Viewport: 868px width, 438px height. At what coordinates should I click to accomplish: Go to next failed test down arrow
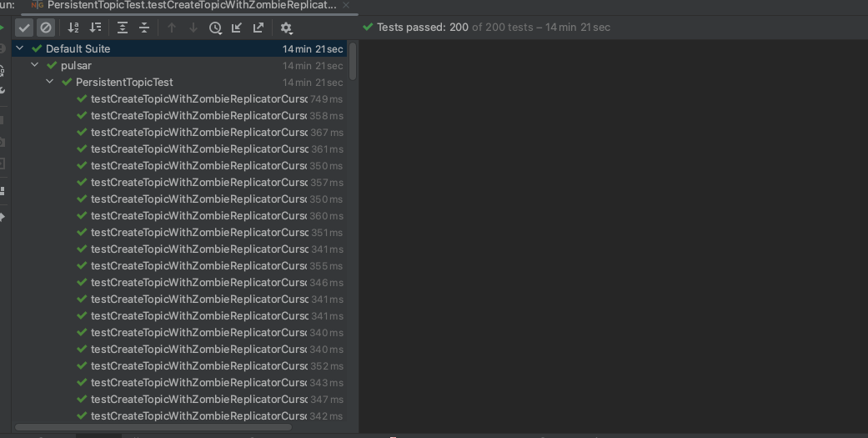(193, 28)
